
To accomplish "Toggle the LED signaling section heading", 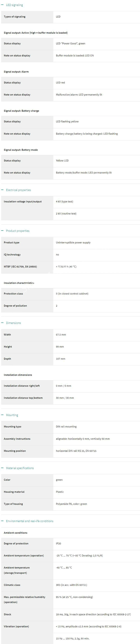I will pos(14,5).
